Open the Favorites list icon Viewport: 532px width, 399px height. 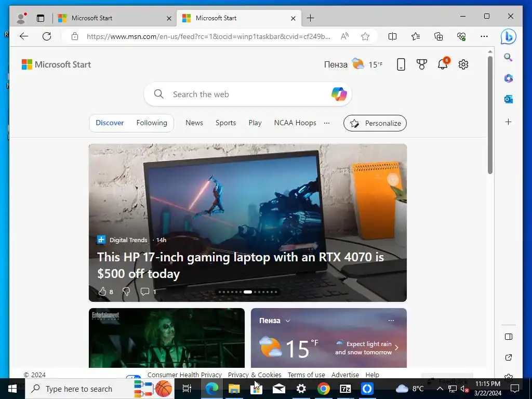click(415, 36)
